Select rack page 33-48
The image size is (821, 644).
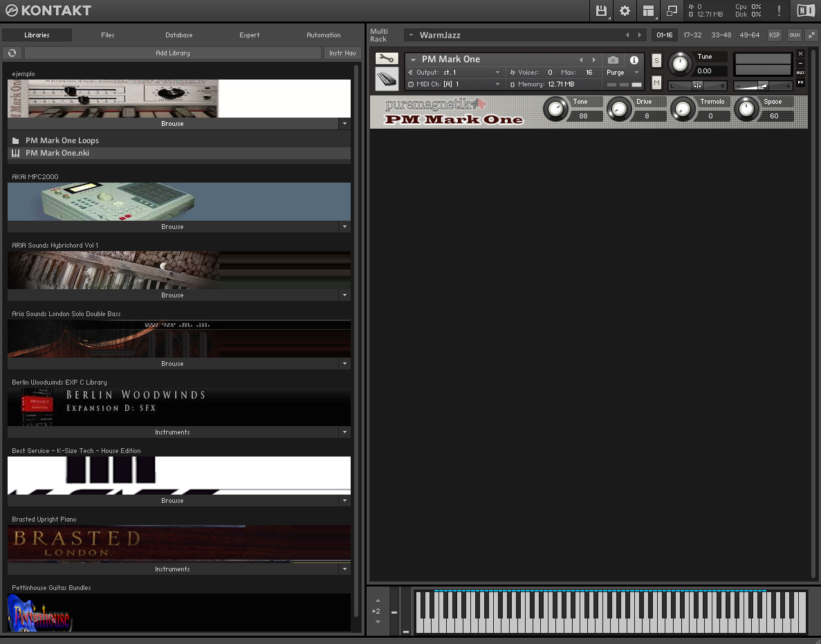pyautogui.click(x=721, y=35)
